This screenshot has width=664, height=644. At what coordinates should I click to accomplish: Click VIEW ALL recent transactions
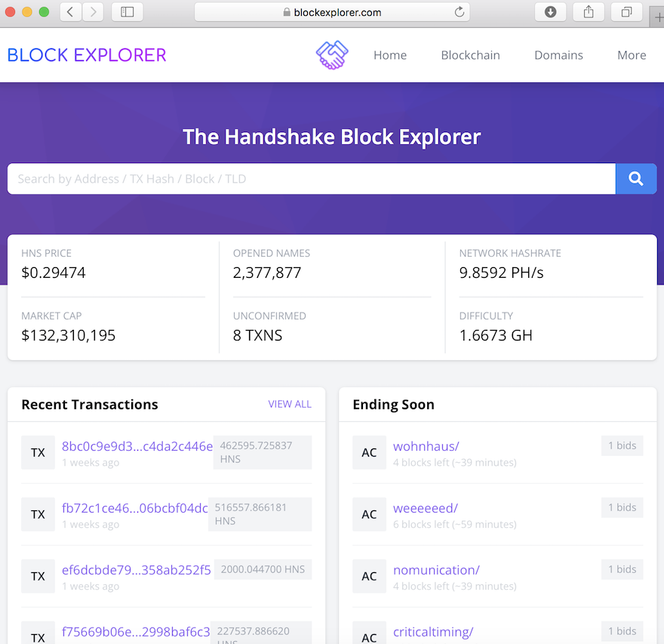coord(290,404)
